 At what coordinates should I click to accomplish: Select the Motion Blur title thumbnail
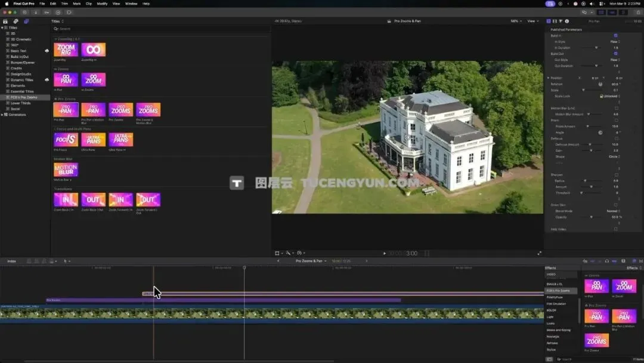click(66, 170)
